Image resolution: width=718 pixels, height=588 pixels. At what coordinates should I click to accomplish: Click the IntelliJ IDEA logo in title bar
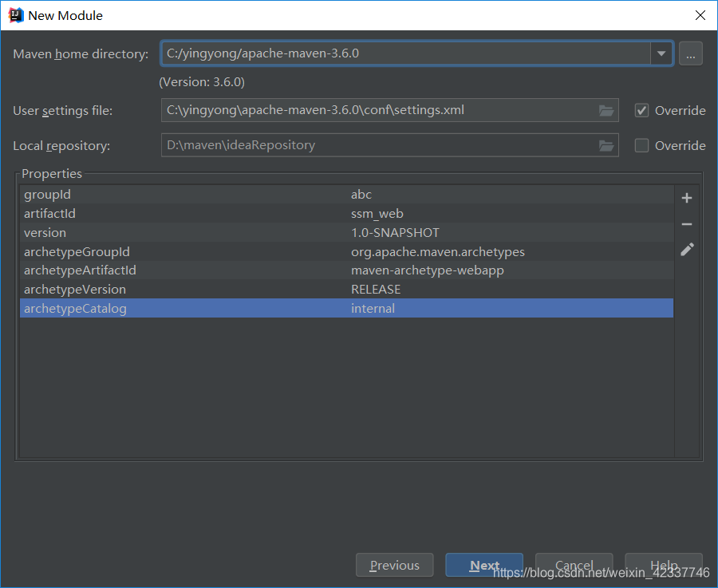tap(16, 15)
